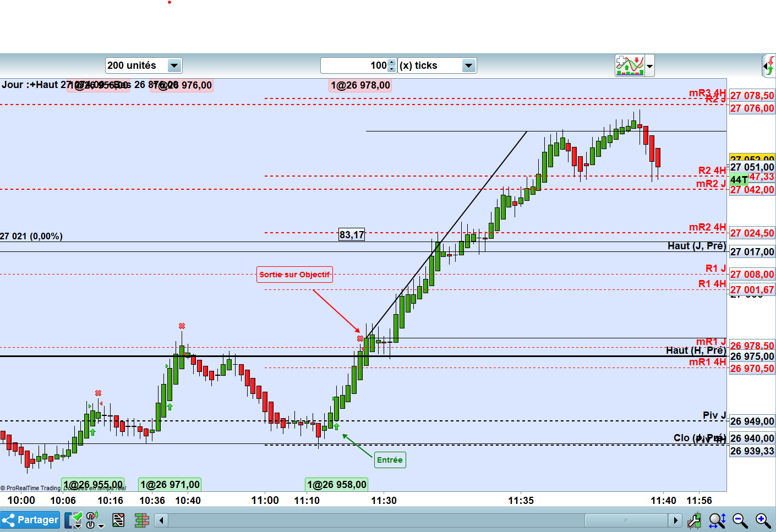This screenshot has height=532, width=776.
Task: Select the 1@26 971,00 order label
Action: [x=170, y=485]
